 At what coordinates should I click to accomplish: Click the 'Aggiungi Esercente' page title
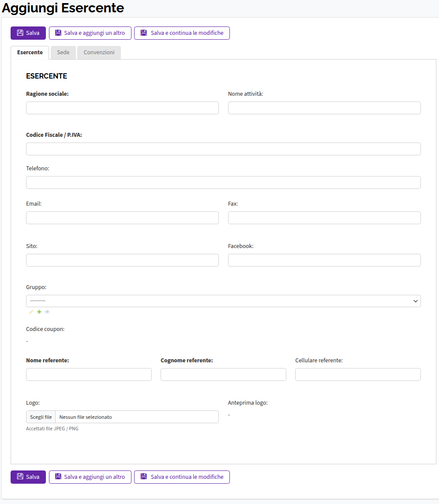click(63, 8)
